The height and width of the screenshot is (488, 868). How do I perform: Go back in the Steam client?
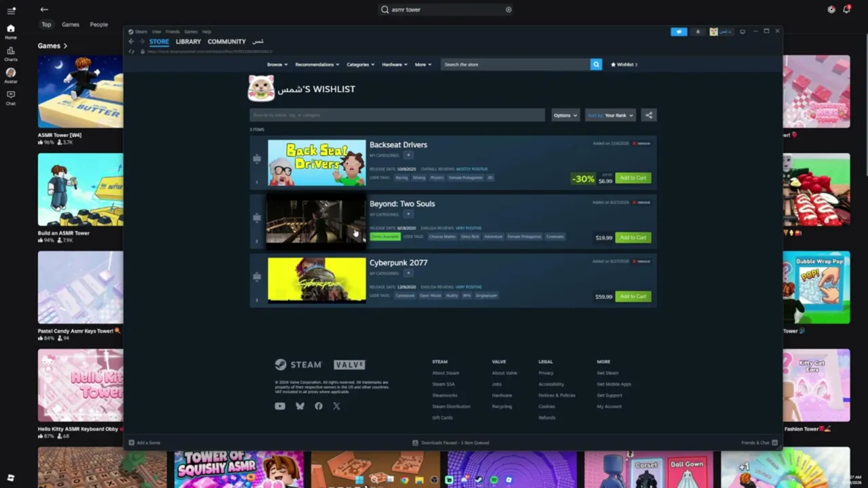pos(132,41)
